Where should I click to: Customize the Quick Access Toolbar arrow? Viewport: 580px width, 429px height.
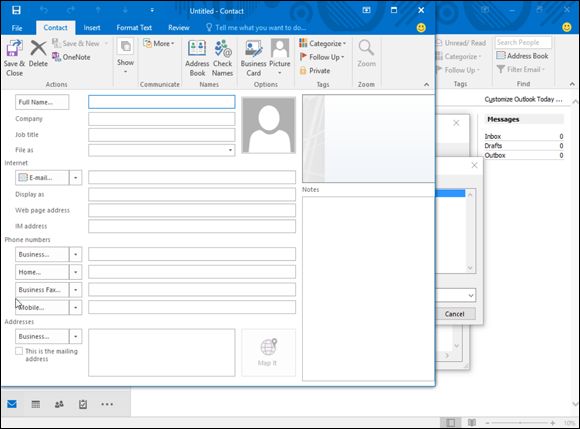[152, 10]
